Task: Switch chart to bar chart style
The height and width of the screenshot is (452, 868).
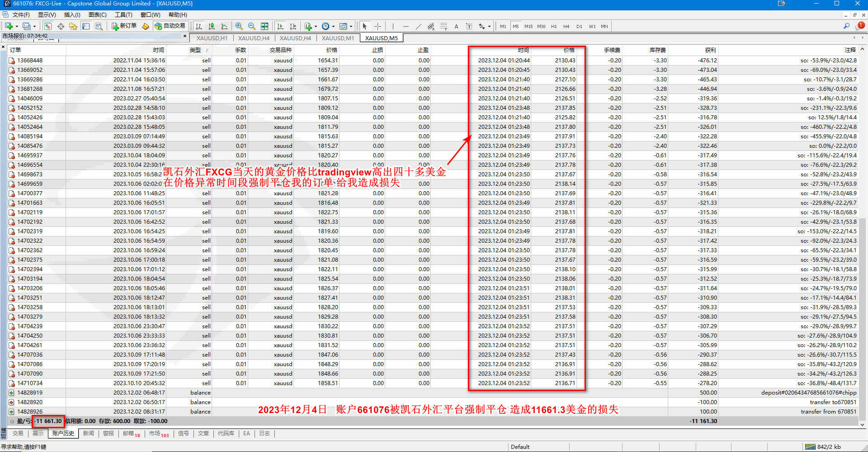Action: tap(199, 26)
